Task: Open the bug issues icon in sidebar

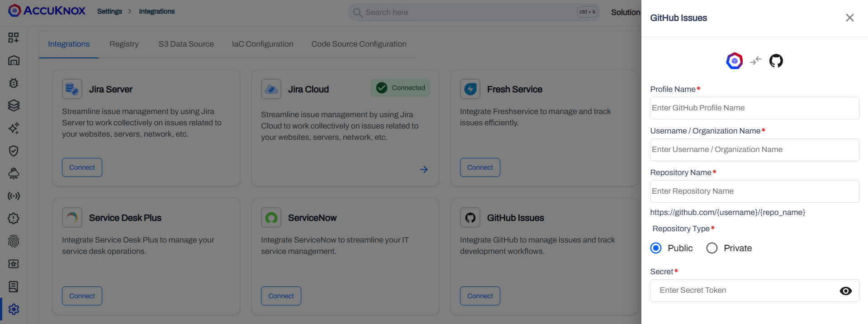Action: pos(14,83)
